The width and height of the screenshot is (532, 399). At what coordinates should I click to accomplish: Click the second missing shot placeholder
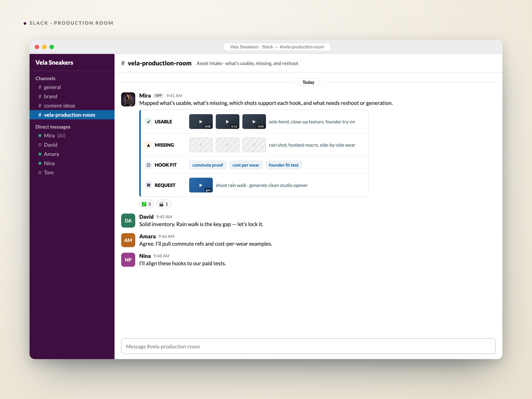click(228, 145)
